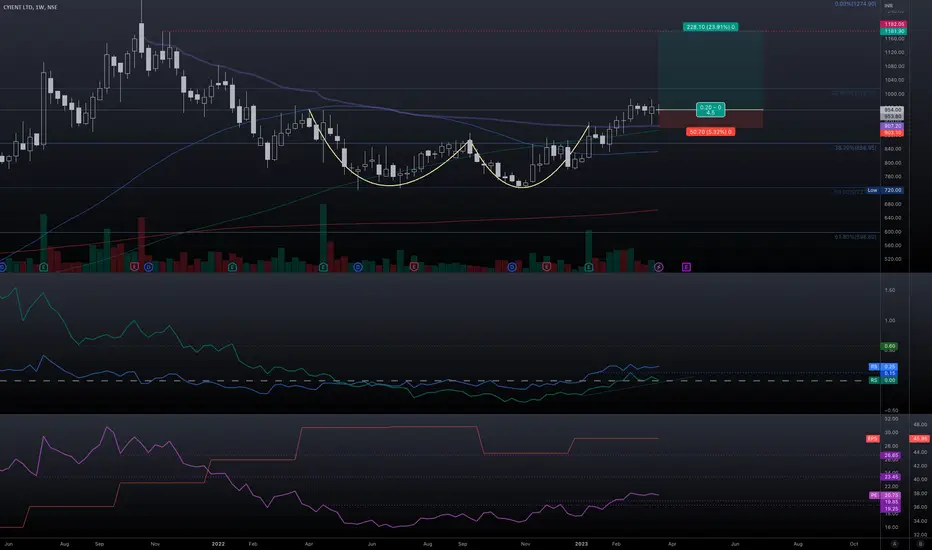Click the 2022 label on time axis
The height and width of the screenshot is (550, 932).
(x=218, y=544)
